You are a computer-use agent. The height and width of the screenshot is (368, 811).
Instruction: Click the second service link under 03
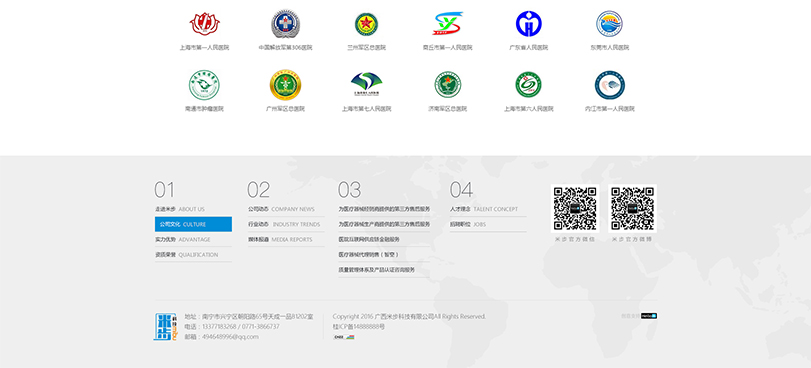pos(384,224)
